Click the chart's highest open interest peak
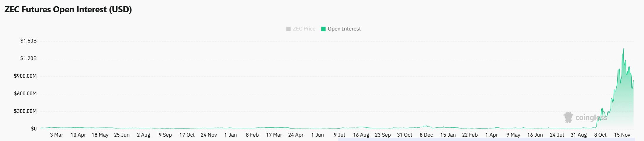The width and height of the screenshot is (644, 141). pyautogui.click(x=623, y=49)
